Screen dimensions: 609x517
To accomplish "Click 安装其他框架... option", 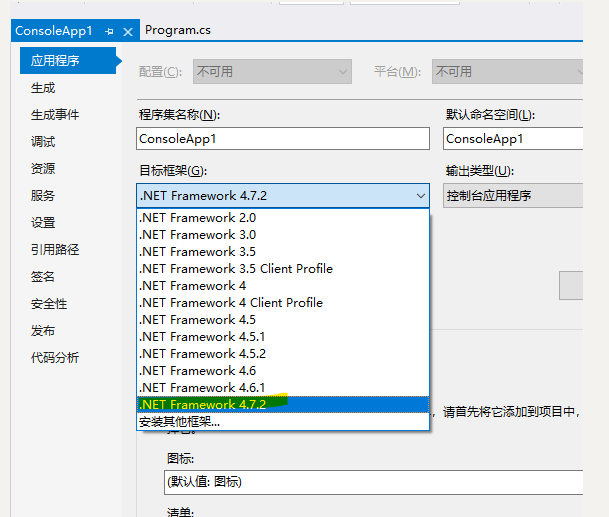I will (x=283, y=421).
